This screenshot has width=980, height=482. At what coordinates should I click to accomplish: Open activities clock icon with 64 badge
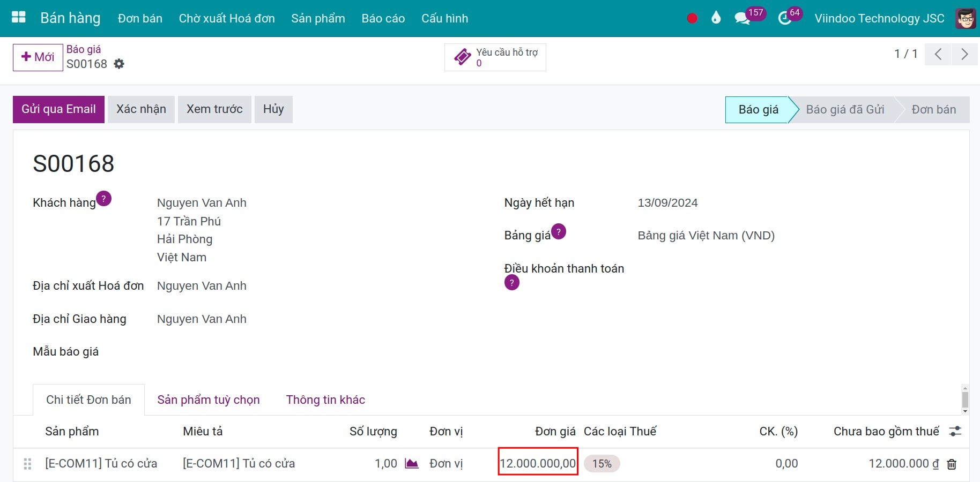click(x=785, y=18)
